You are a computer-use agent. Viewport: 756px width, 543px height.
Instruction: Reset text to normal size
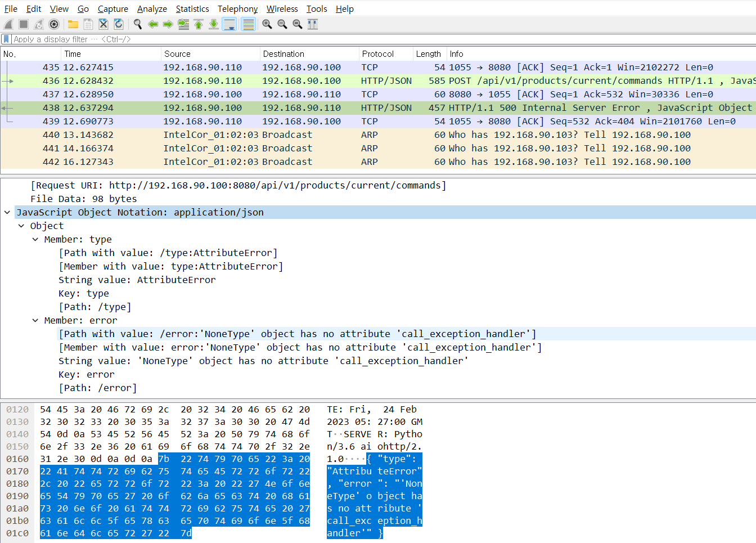tap(298, 24)
